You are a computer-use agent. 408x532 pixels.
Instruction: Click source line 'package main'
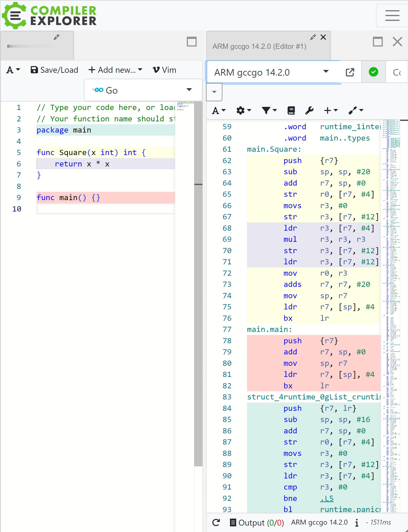click(x=106, y=130)
